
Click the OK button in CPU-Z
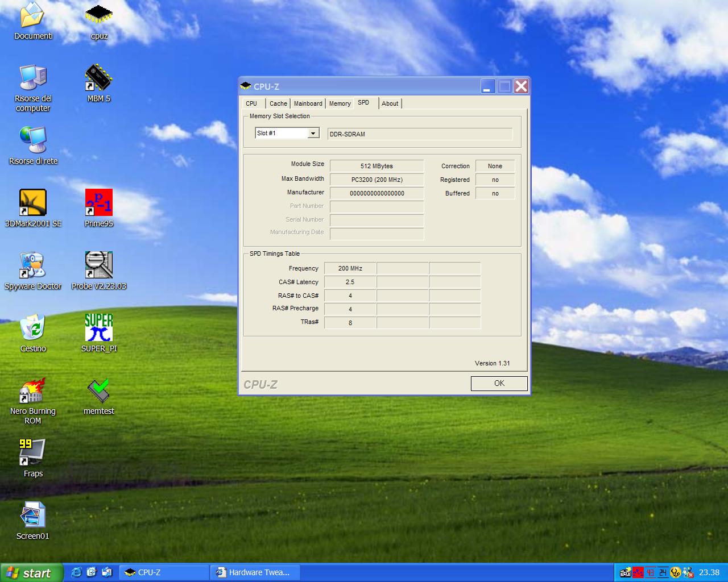[x=499, y=383]
